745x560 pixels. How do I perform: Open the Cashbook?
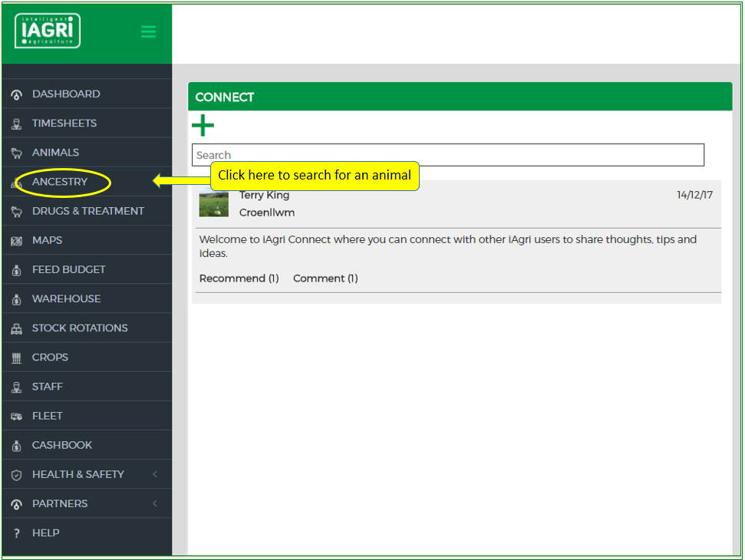coord(87,445)
